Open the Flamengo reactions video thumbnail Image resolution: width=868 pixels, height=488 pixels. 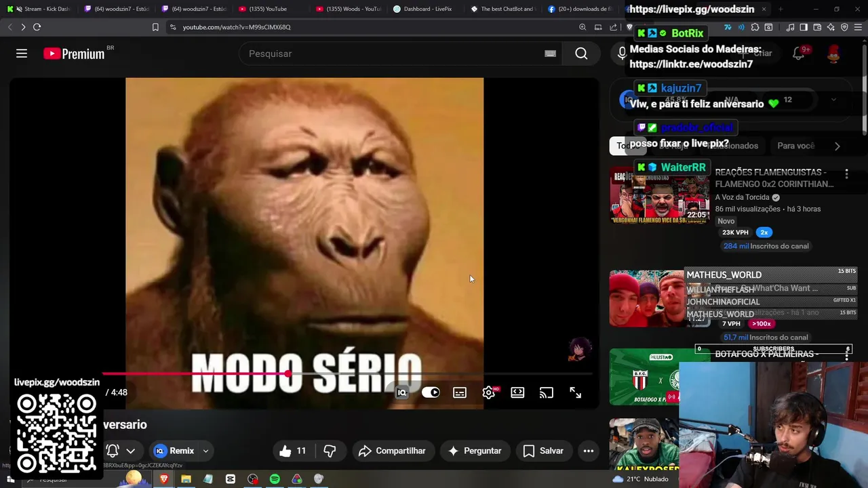click(x=659, y=195)
